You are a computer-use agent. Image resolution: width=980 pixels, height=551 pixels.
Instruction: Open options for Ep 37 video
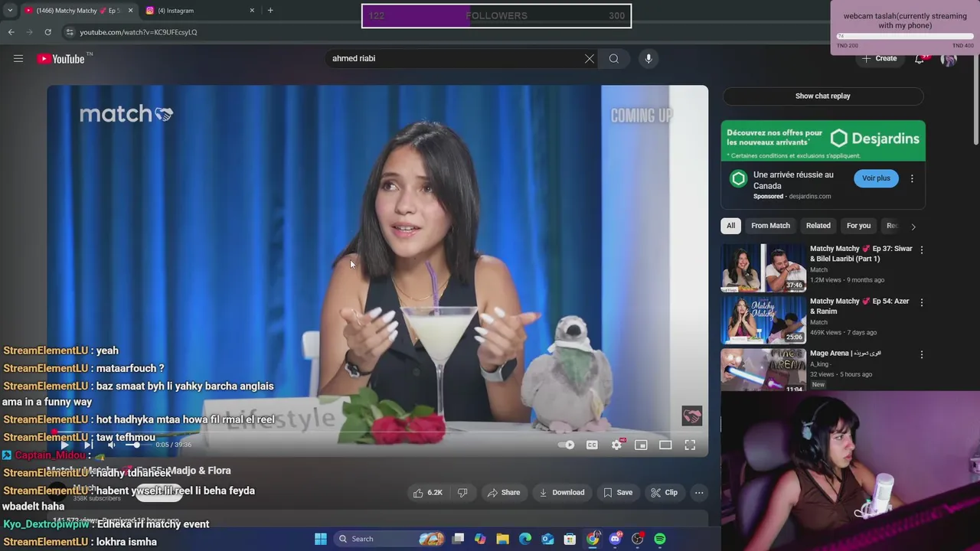[x=921, y=250]
